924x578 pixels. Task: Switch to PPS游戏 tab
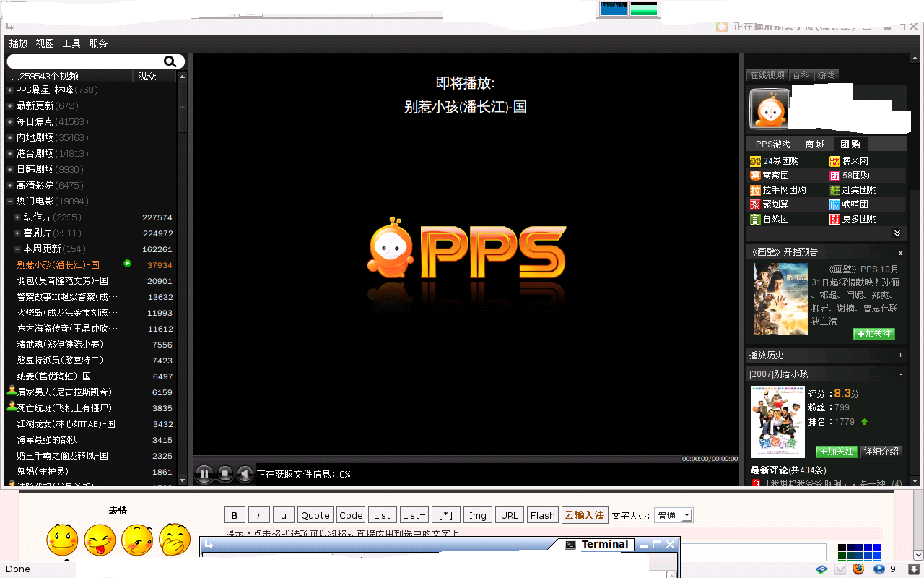[773, 144]
